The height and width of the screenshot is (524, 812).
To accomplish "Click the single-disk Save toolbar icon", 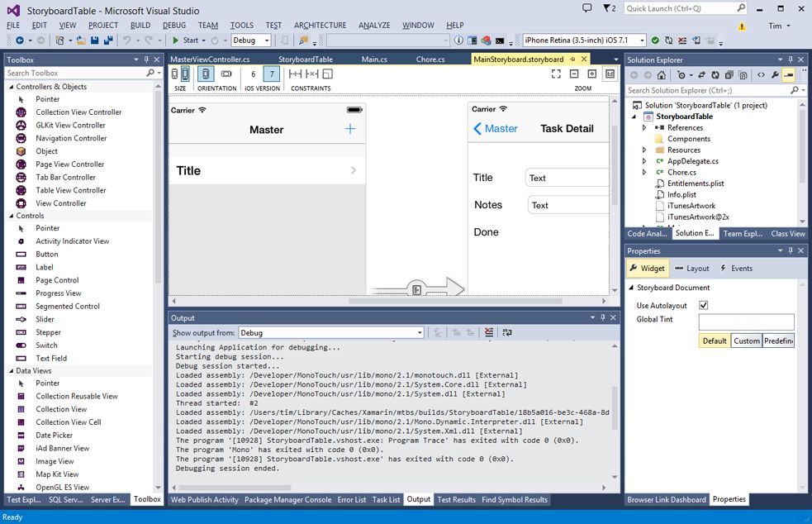I will [95, 40].
